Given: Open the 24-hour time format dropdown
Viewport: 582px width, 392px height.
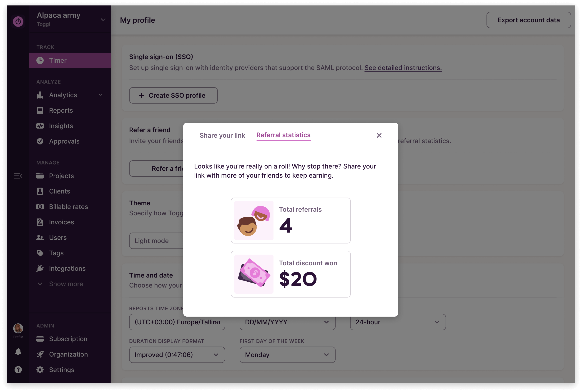Looking at the screenshot, I should [x=398, y=322].
